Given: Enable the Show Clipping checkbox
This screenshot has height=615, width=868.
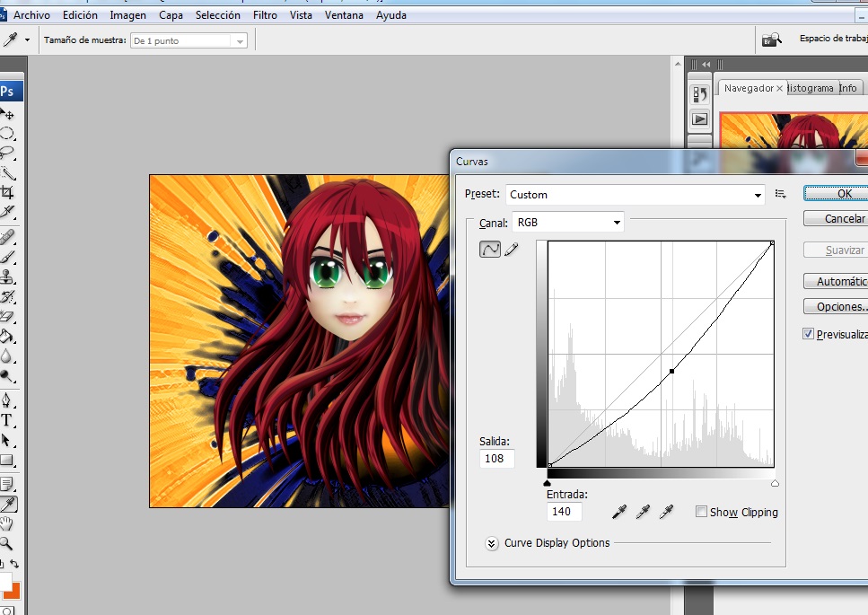Looking at the screenshot, I should (701, 512).
